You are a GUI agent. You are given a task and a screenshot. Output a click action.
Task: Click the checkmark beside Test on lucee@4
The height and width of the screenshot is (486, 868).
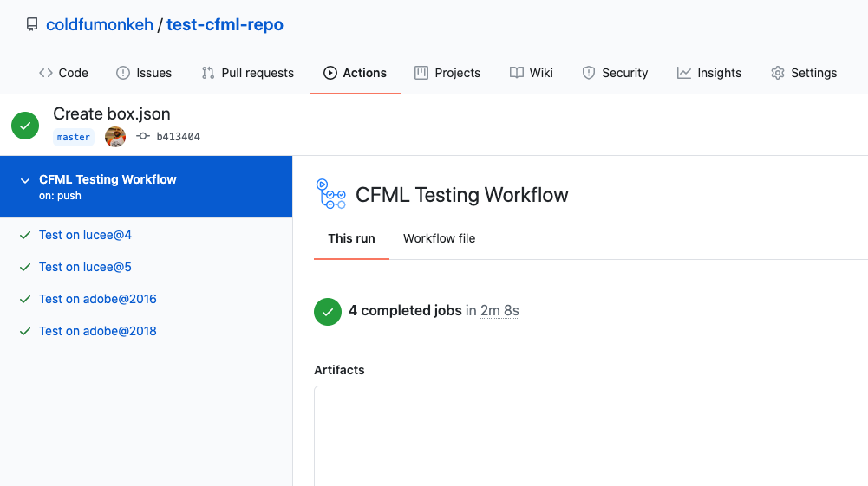[x=25, y=235]
